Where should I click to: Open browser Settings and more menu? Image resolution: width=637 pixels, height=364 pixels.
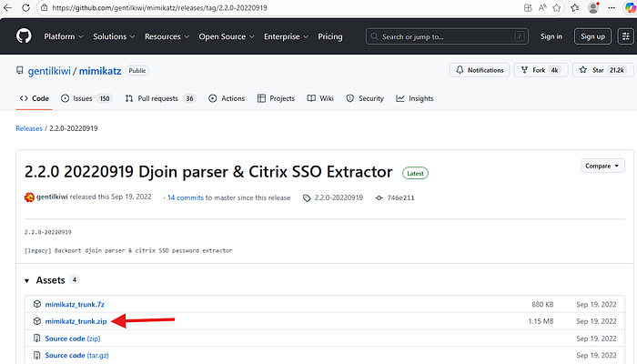tap(612, 7)
